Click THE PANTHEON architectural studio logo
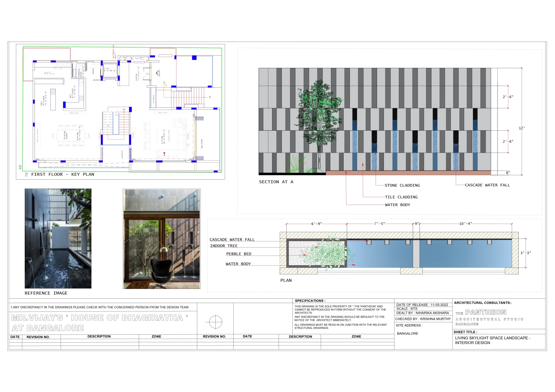 (489, 317)
